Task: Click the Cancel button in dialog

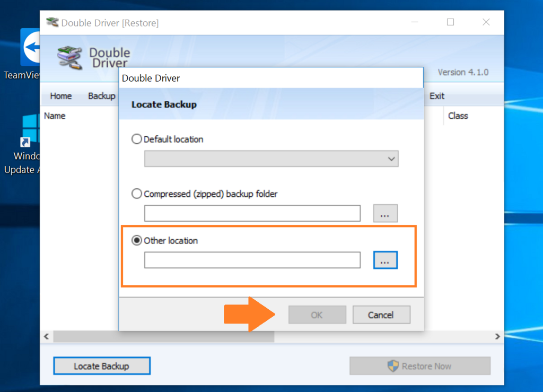Action: click(x=381, y=315)
